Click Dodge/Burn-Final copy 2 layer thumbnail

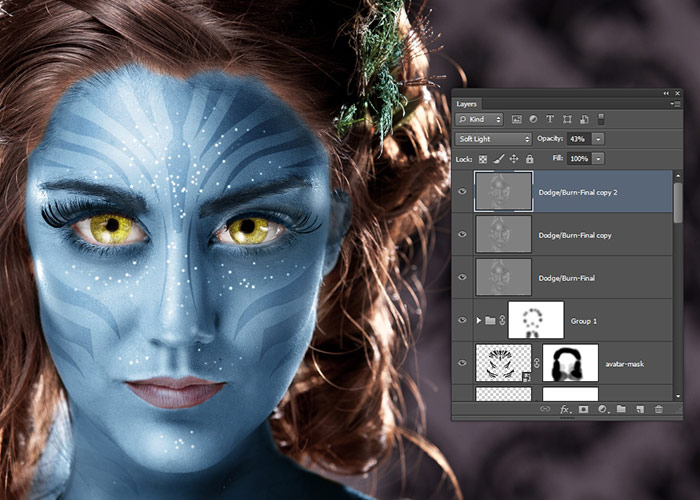point(504,191)
